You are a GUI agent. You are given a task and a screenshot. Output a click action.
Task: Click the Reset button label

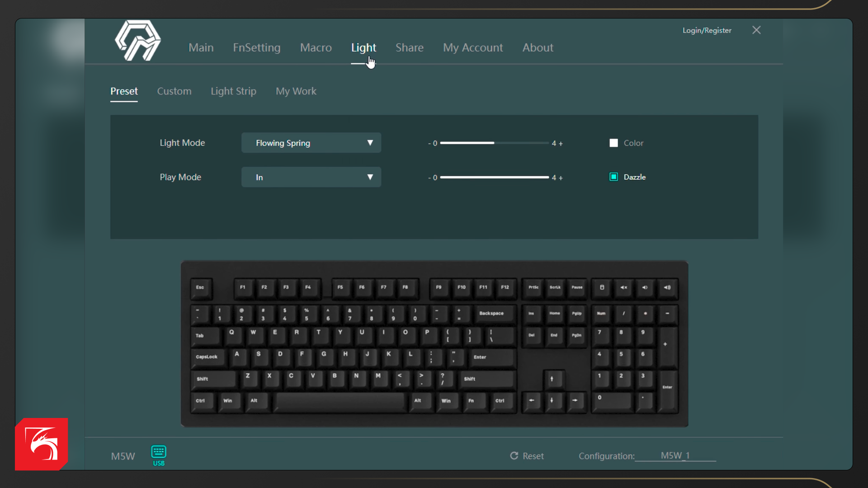pos(533,456)
